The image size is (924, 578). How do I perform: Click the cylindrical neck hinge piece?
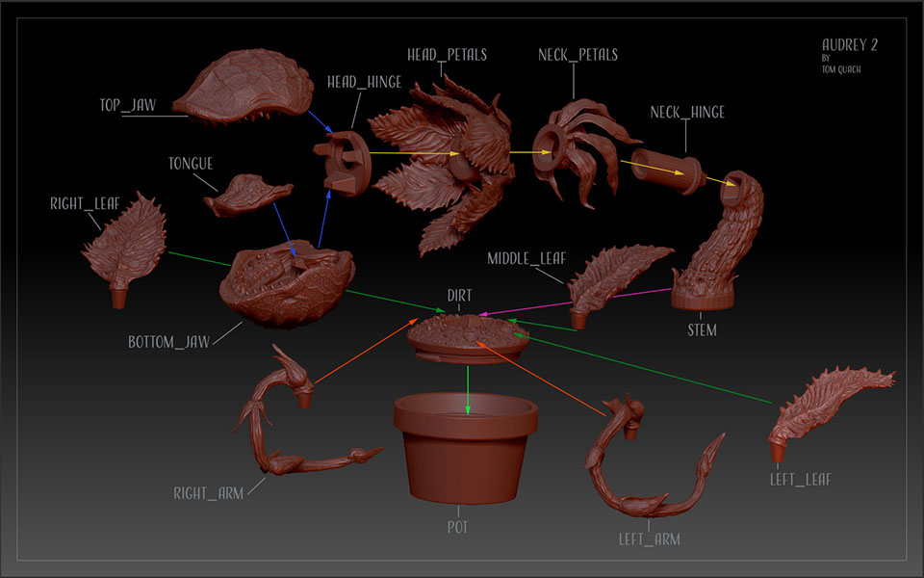(x=665, y=170)
